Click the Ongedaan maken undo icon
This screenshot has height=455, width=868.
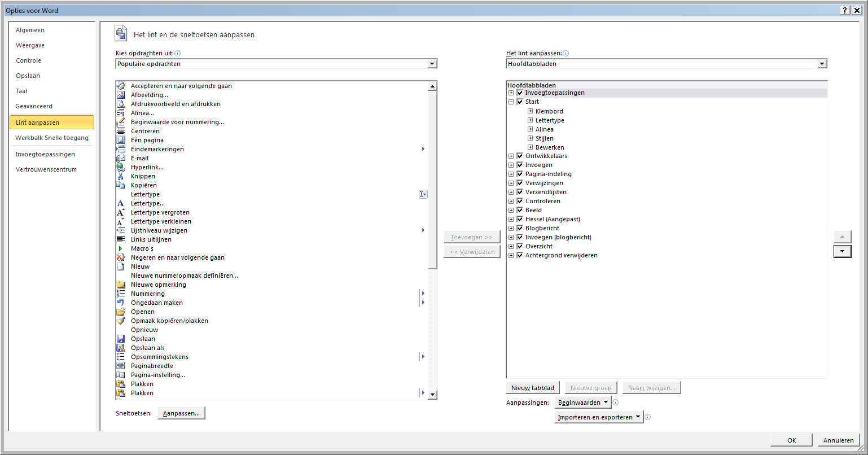[x=120, y=303]
